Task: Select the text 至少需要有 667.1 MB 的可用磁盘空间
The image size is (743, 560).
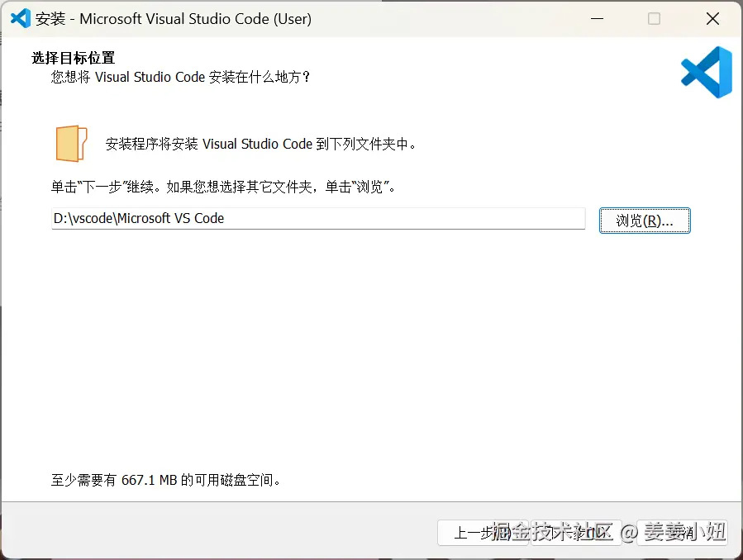Action: pos(166,480)
